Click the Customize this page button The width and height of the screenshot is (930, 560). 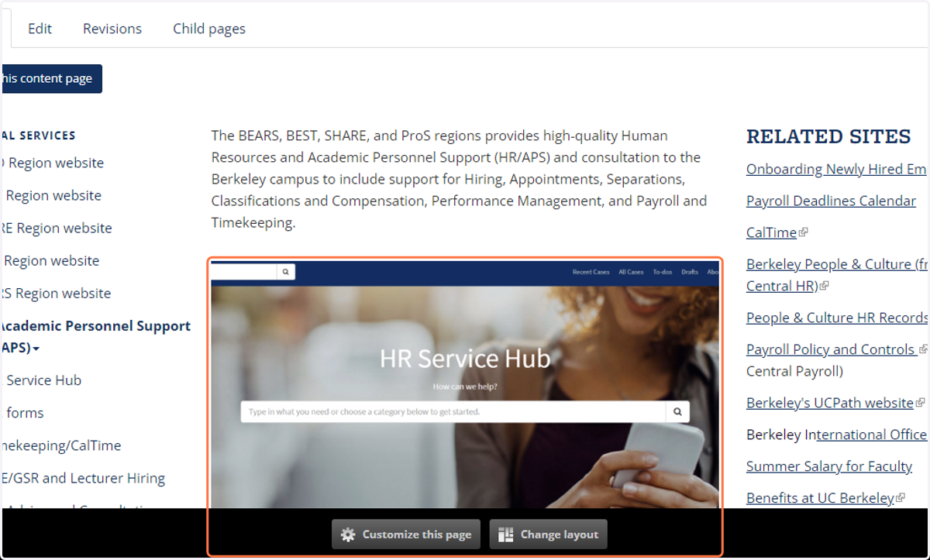click(x=406, y=534)
